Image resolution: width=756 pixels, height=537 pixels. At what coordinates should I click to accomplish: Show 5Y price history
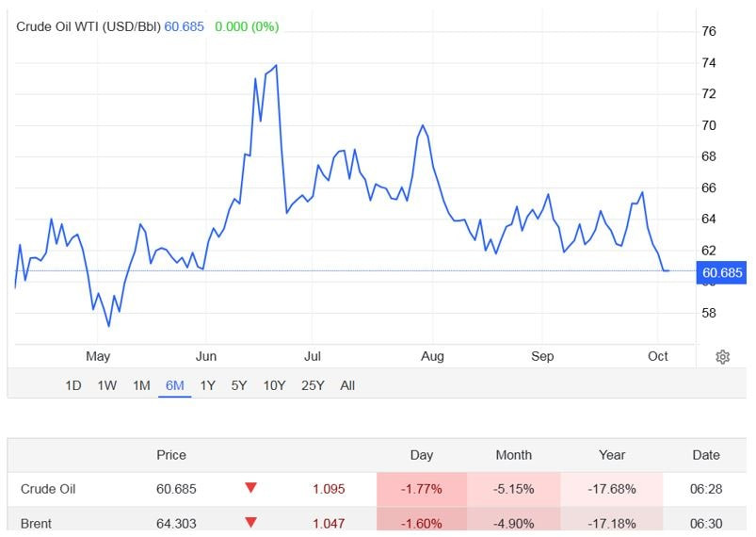coord(239,385)
